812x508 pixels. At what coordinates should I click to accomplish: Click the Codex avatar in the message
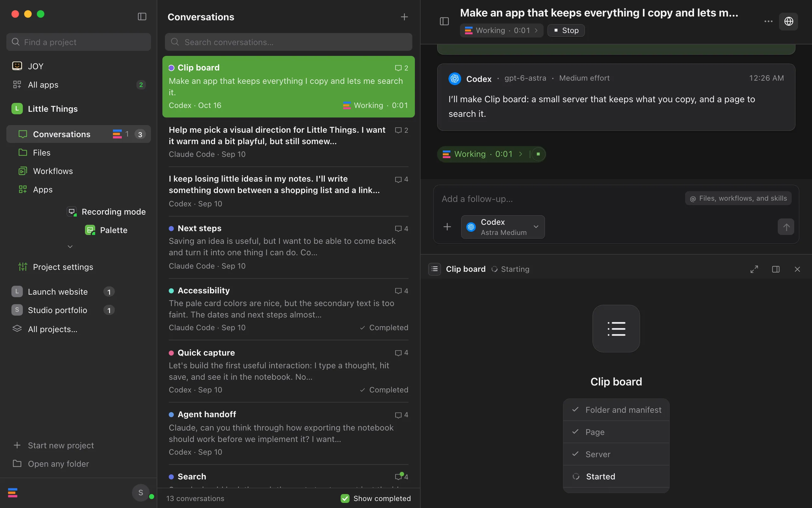pos(455,79)
